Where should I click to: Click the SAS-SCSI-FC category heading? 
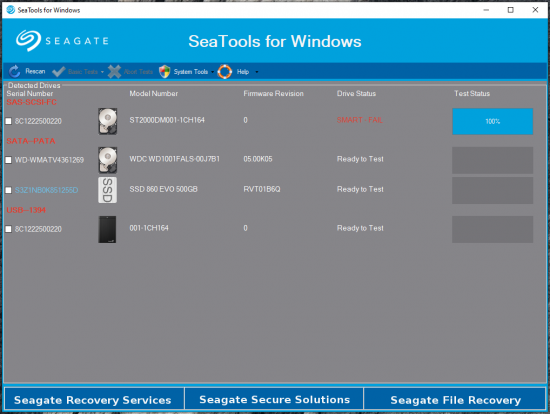pyautogui.click(x=32, y=102)
